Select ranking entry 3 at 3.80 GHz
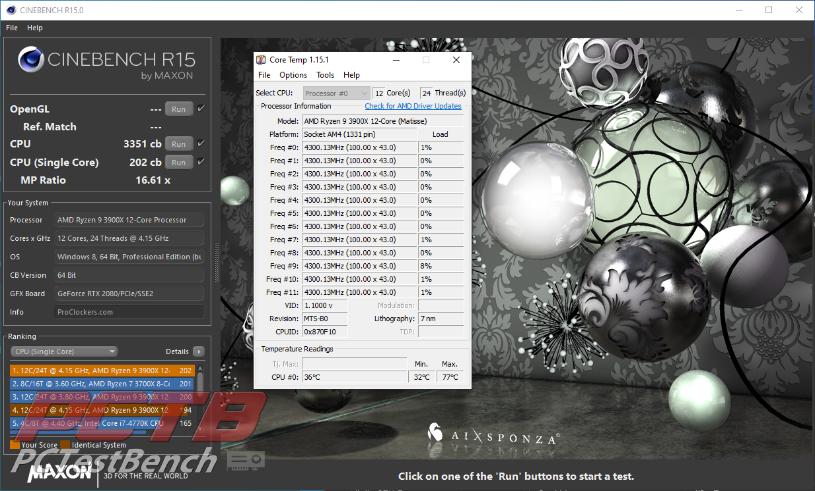 click(x=102, y=397)
